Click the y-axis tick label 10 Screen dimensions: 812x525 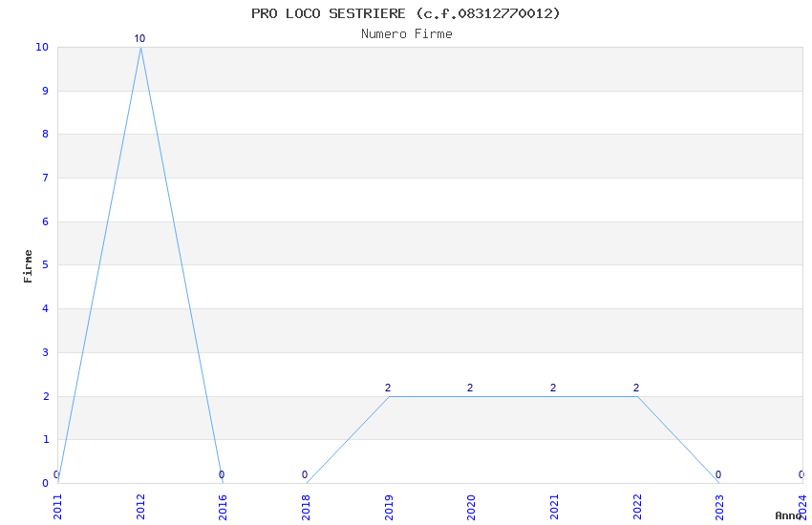click(42, 47)
